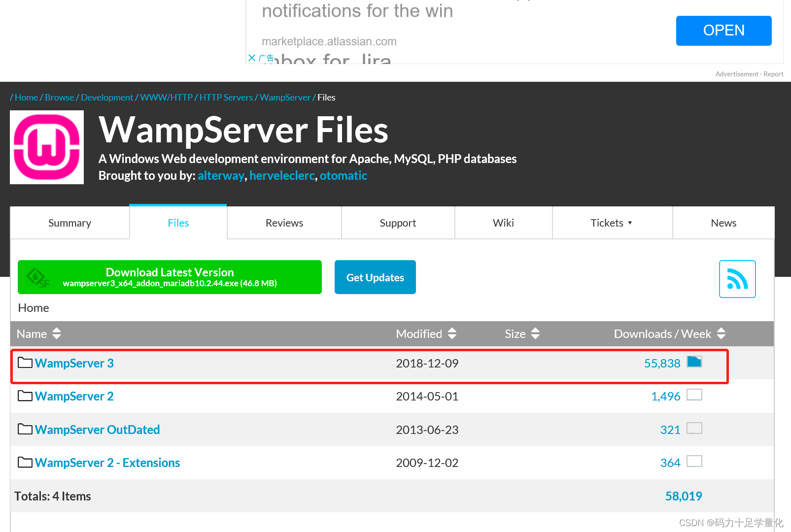
Task: Click the 2018-12-09 modified date
Action: (x=427, y=363)
